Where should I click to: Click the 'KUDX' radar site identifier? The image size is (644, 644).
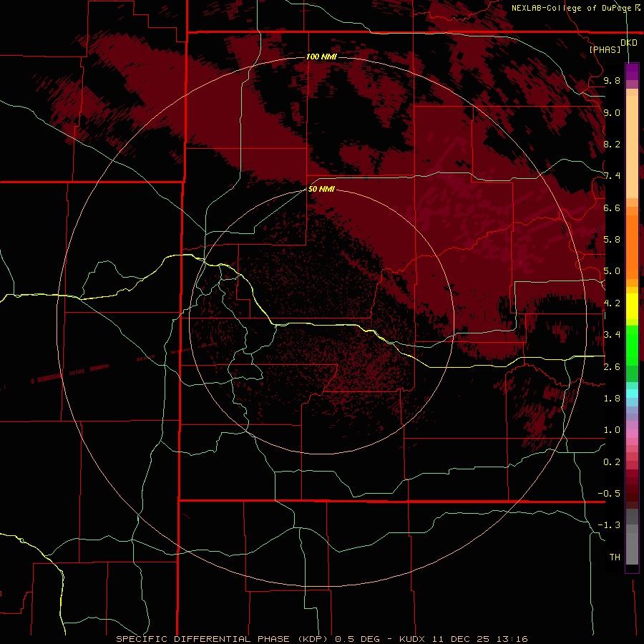point(414,639)
